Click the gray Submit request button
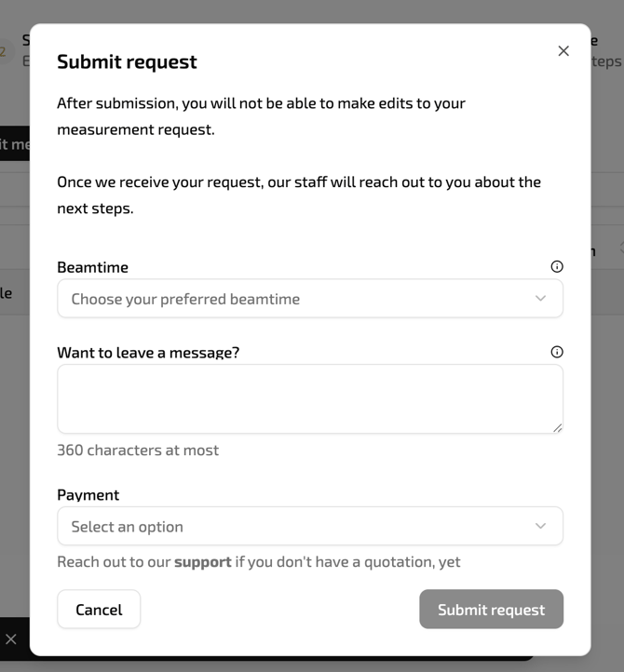This screenshot has height=672, width=624. pos(491,610)
